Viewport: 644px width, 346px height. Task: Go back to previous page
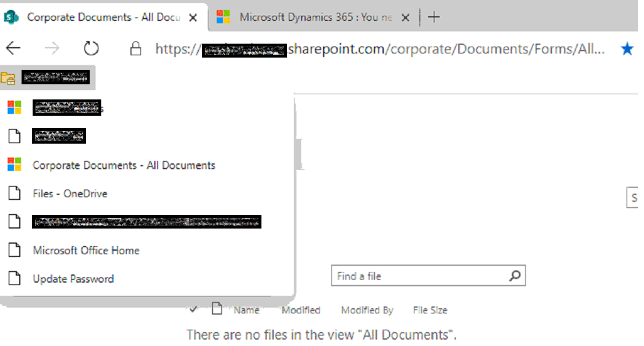pyautogui.click(x=13, y=48)
